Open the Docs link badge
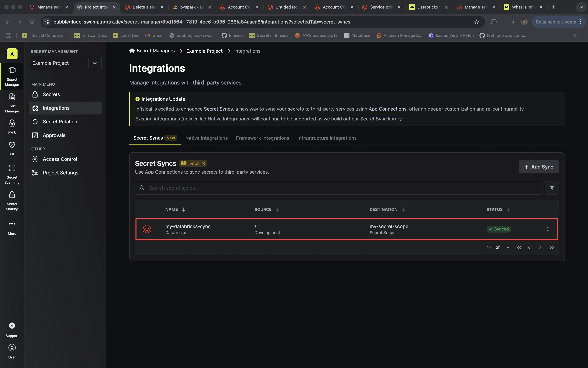 pos(193,164)
